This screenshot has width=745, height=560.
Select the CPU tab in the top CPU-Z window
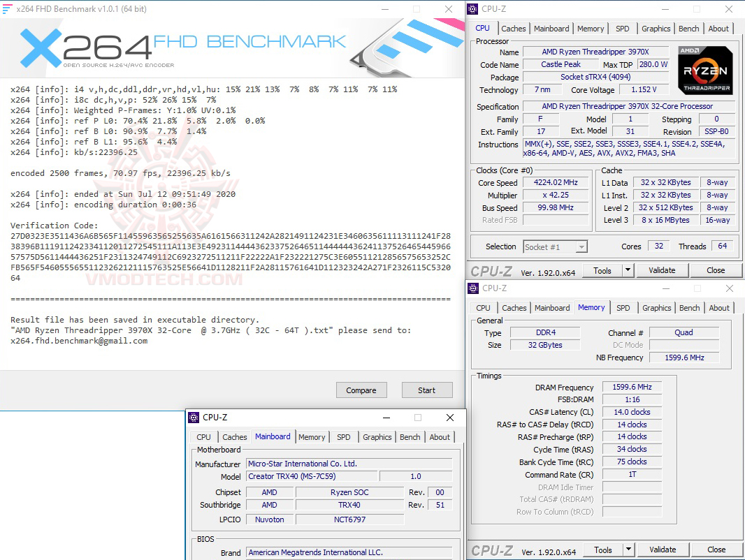pos(482,28)
